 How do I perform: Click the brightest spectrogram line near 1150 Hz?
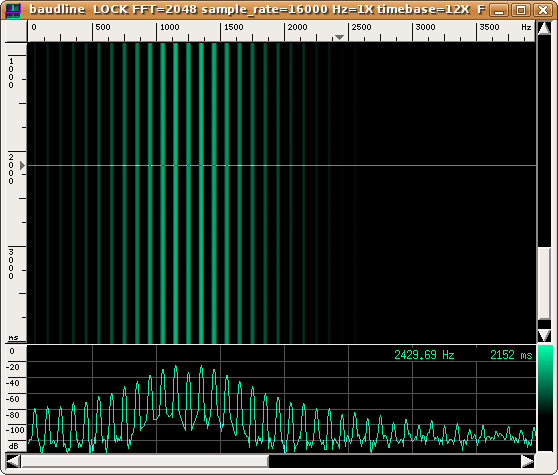click(175, 192)
